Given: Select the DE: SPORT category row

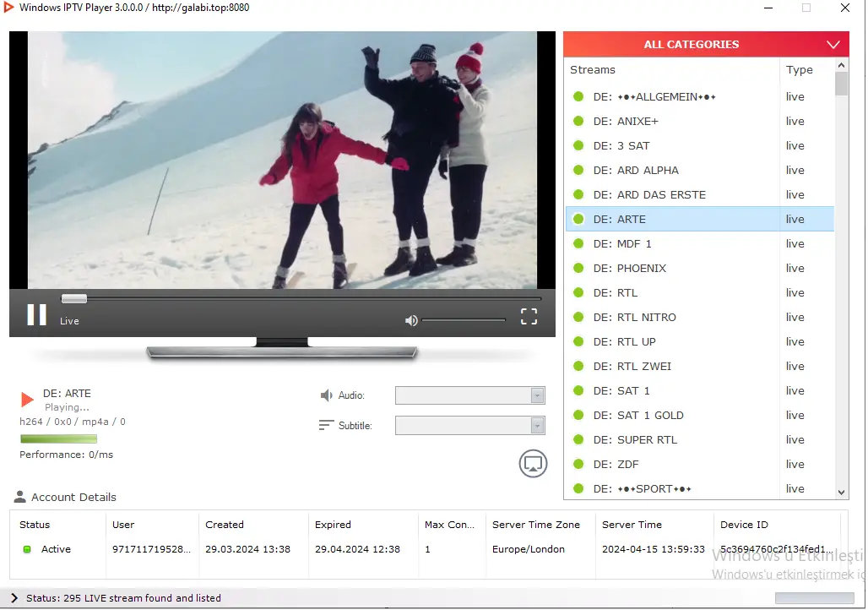Looking at the screenshot, I should [x=700, y=488].
